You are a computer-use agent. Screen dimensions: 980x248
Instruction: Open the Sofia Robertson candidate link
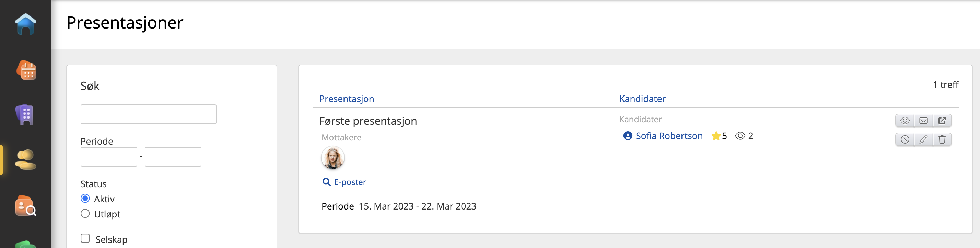pos(669,136)
